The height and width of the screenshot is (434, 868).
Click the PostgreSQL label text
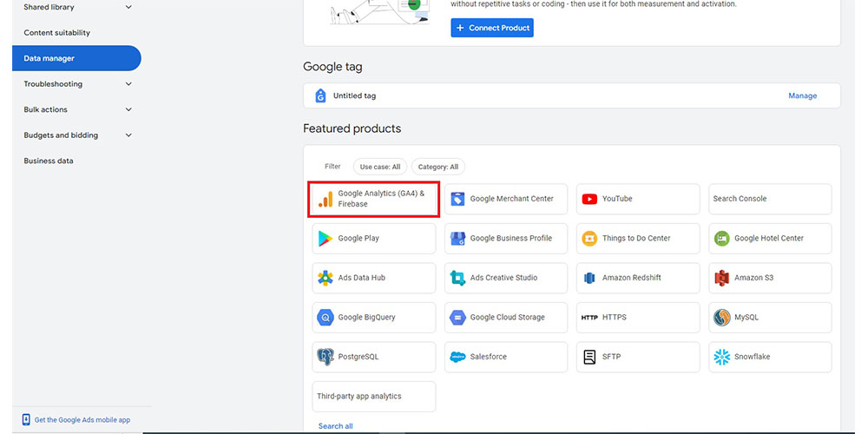pyautogui.click(x=358, y=357)
